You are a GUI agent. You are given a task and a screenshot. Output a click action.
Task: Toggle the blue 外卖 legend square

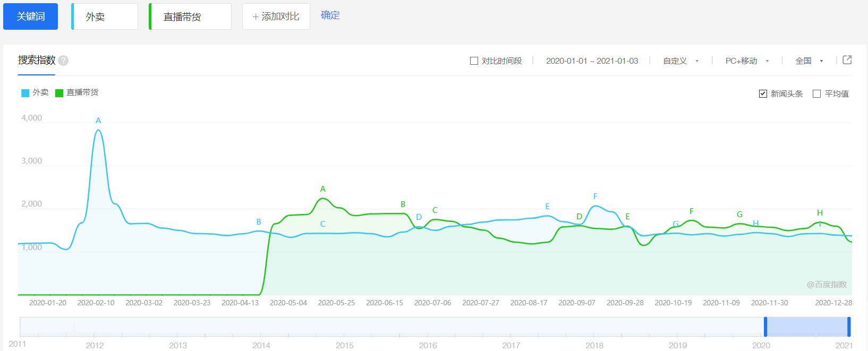(x=25, y=93)
